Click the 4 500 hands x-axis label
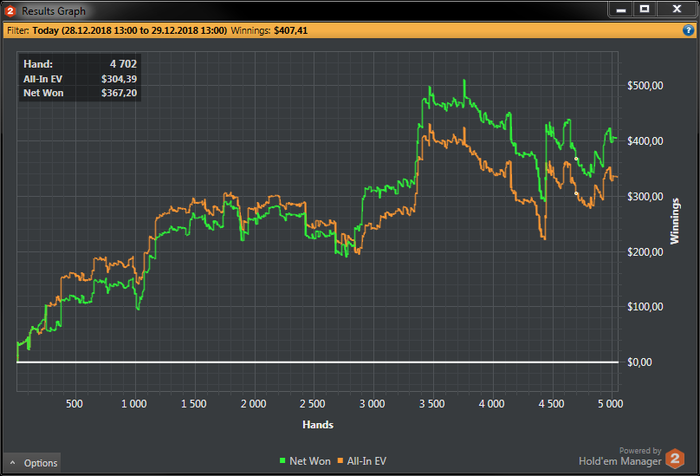The image size is (700, 476). (551, 404)
